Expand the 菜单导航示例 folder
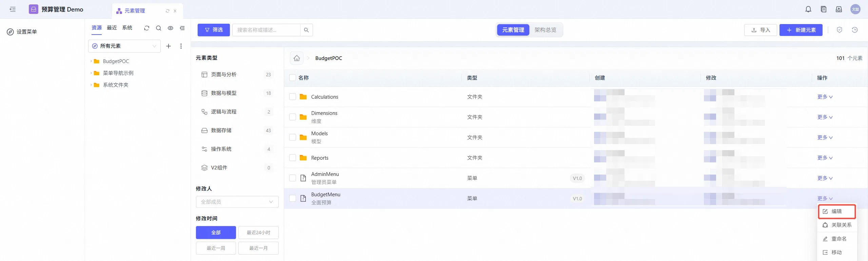This screenshot has width=868, height=261. 91,73
